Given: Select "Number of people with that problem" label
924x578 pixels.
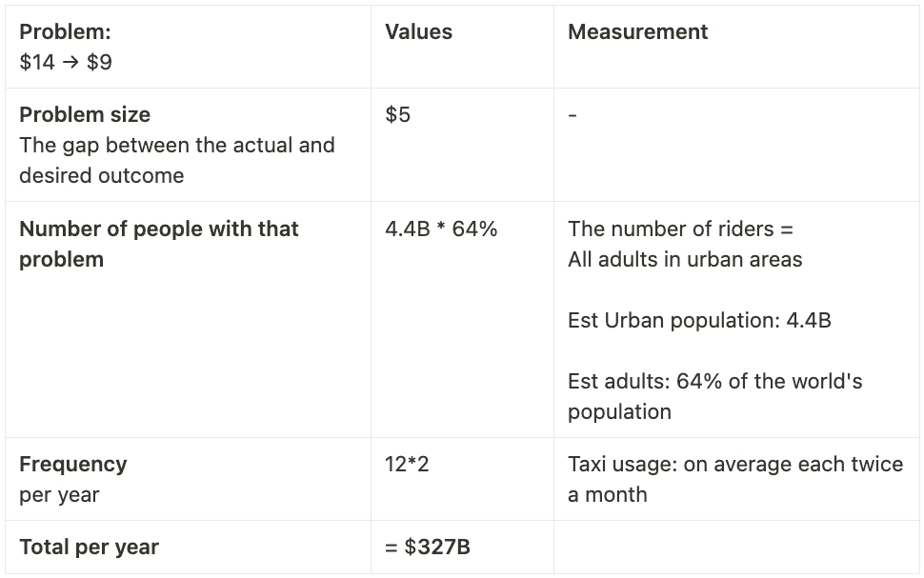Looking at the screenshot, I should click(x=158, y=244).
